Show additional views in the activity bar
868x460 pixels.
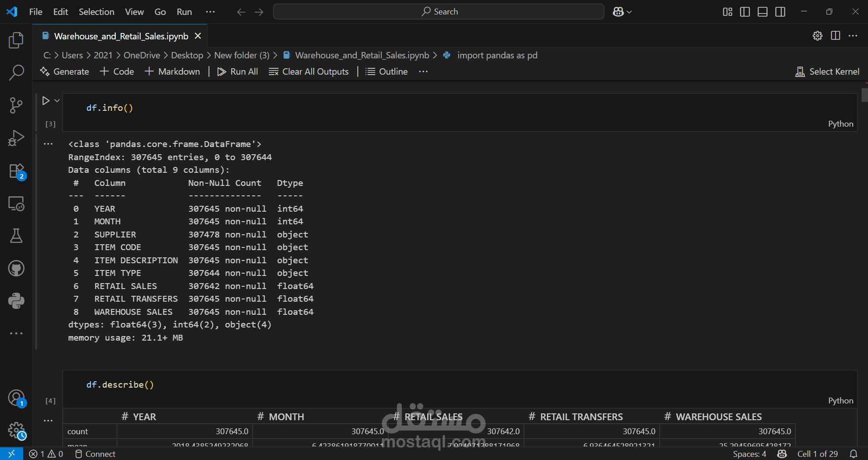[16, 333]
